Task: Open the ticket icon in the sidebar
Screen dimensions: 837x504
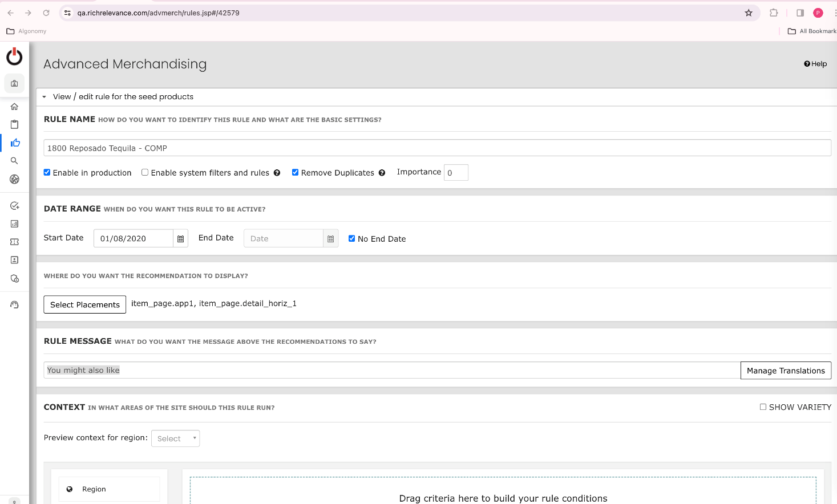Action: pos(14,242)
